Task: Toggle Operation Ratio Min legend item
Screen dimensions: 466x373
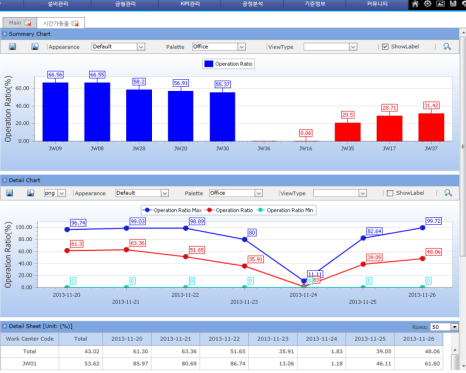Action: (x=285, y=210)
